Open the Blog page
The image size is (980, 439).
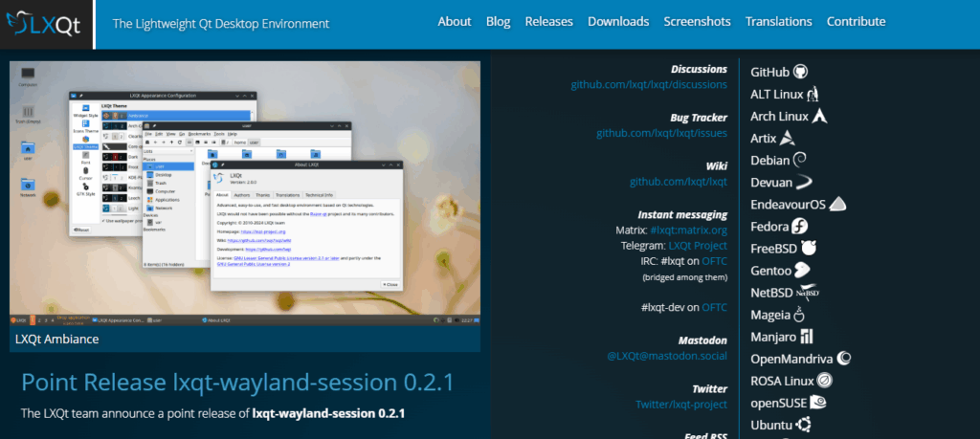point(498,21)
